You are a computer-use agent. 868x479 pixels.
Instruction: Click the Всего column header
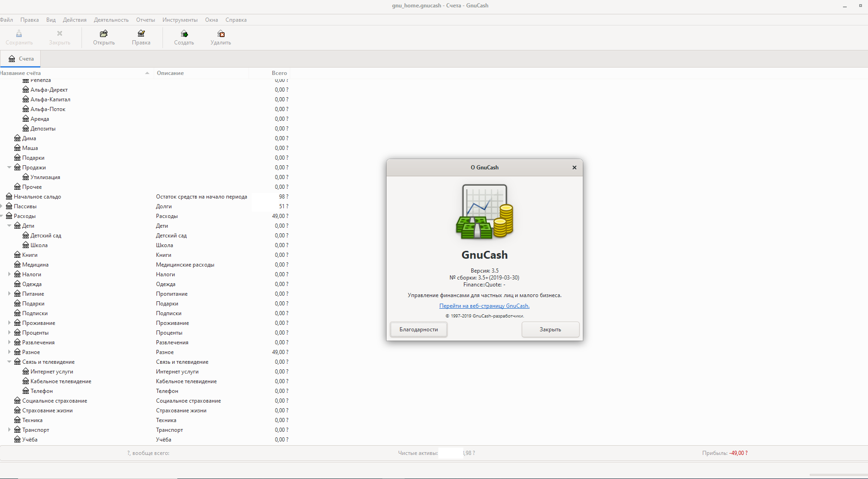point(269,73)
